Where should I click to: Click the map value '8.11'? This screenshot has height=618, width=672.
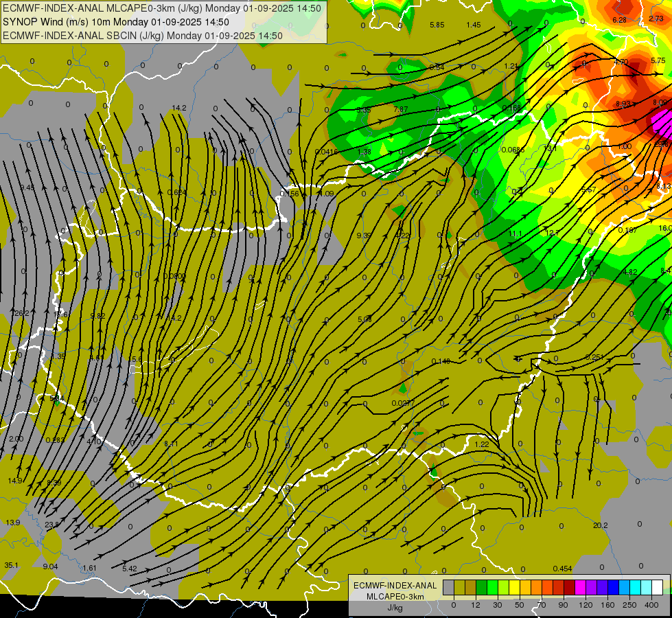[x=171, y=444]
